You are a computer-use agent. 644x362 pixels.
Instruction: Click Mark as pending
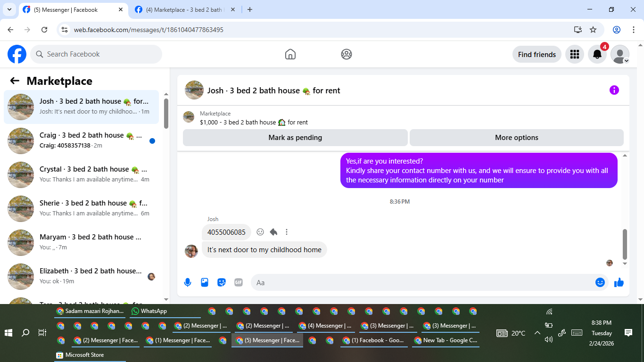tap(295, 138)
